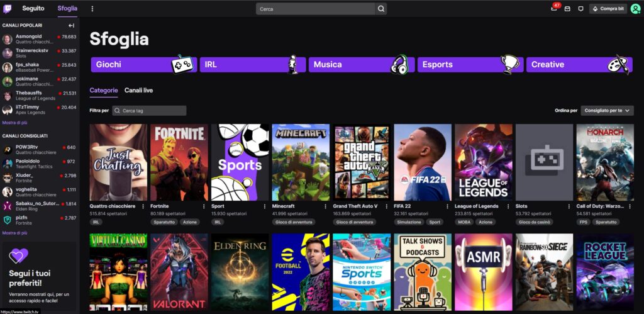This screenshot has width=644, height=314.
Task: Click the Twitch logo home icon
Action: pyautogui.click(x=7, y=9)
